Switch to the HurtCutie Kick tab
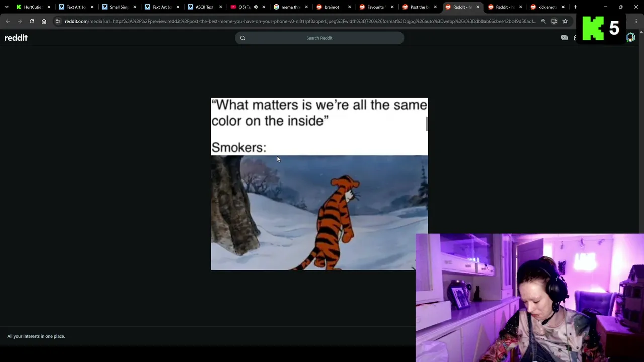 pos(33,7)
